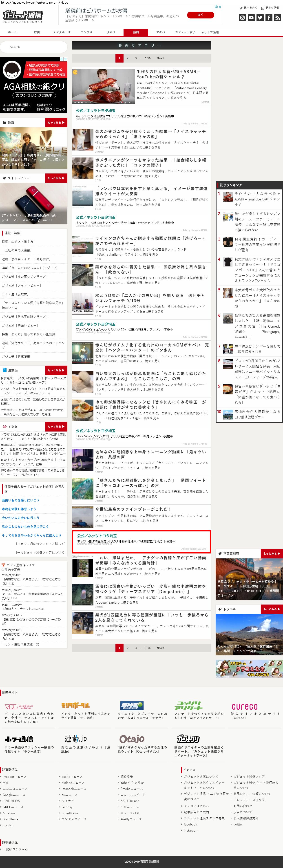Image resolution: width=283 pixels, height=868 pixels.
Task: Open the glo nano photo review image
Action: tap(34, 204)
